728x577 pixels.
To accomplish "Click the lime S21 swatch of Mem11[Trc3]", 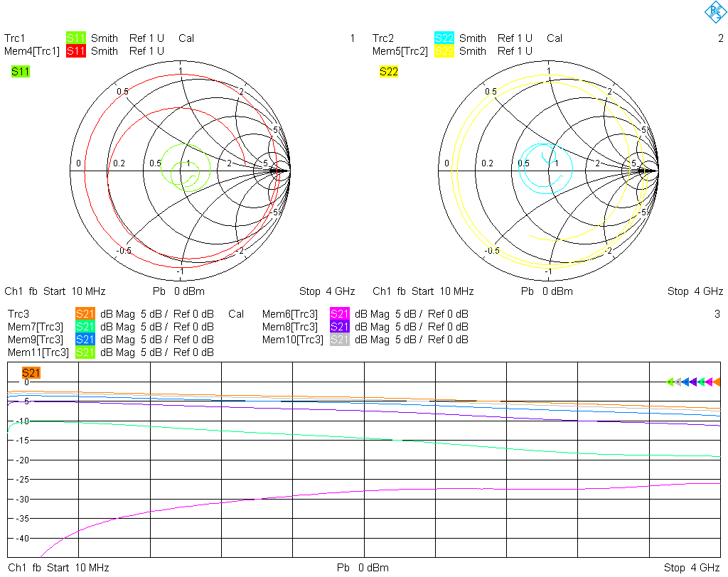I will tap(85, 352).
